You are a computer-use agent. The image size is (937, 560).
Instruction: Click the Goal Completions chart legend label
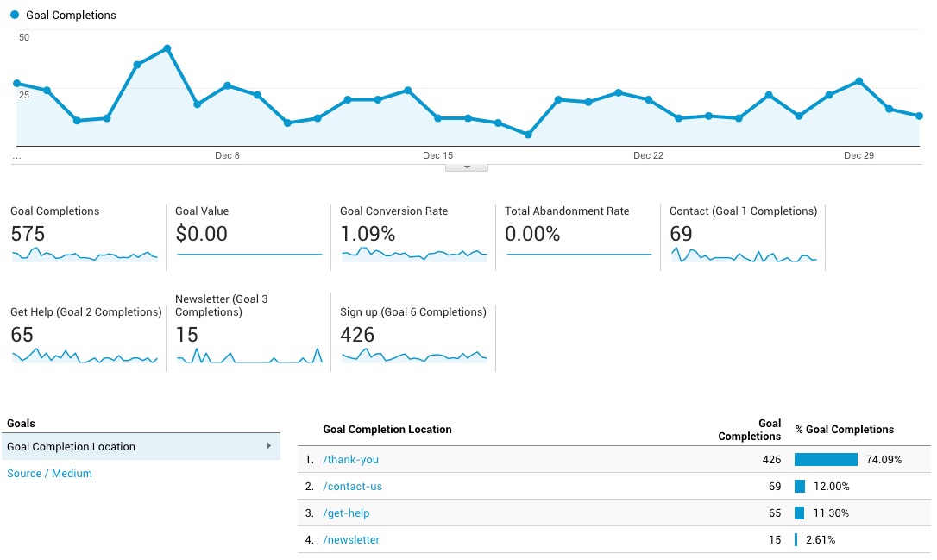point(71,15)
